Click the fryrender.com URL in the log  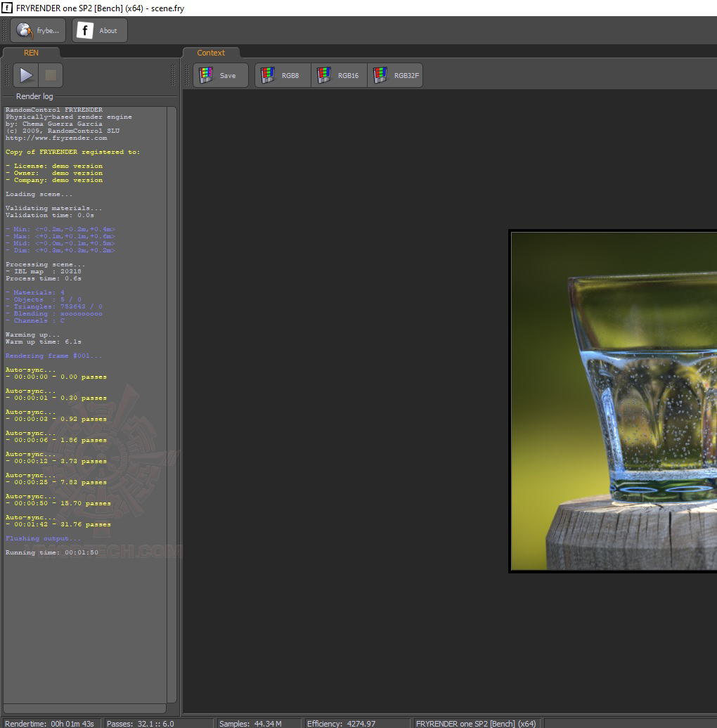[56, 138]
